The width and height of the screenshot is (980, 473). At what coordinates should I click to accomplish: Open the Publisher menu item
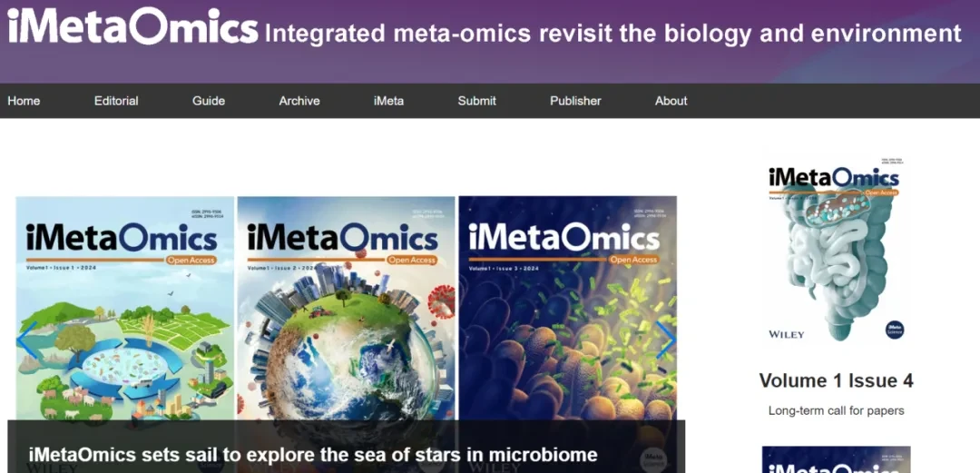coord(575,101)
